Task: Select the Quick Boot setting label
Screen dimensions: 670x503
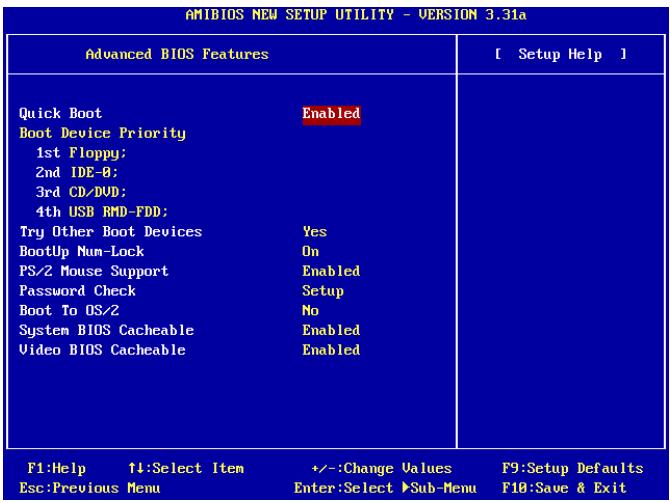Action: coord(60,114)
